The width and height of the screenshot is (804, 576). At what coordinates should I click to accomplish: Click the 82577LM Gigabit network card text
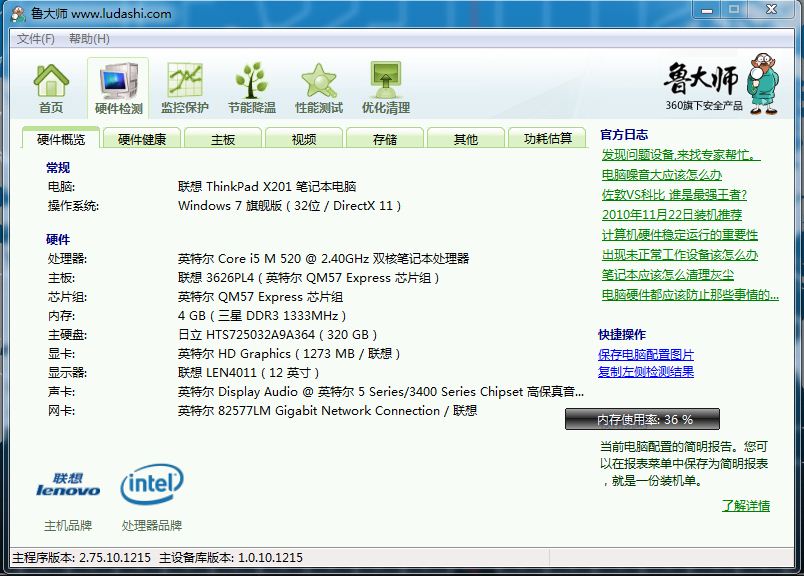pyautogui.click(x=327, y=411)
